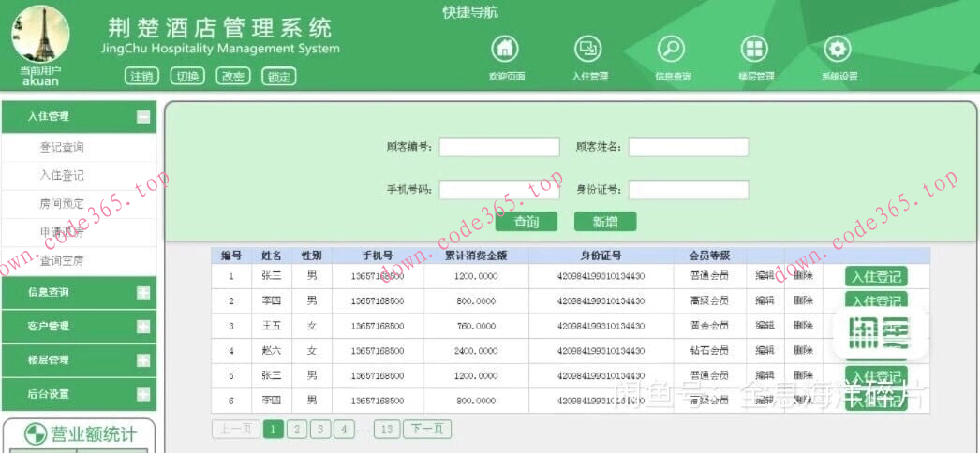Screen dimensions: 980x453
Task: Click the 切换 switch user button
Action: pyautogui.click(x=187, y=76)
